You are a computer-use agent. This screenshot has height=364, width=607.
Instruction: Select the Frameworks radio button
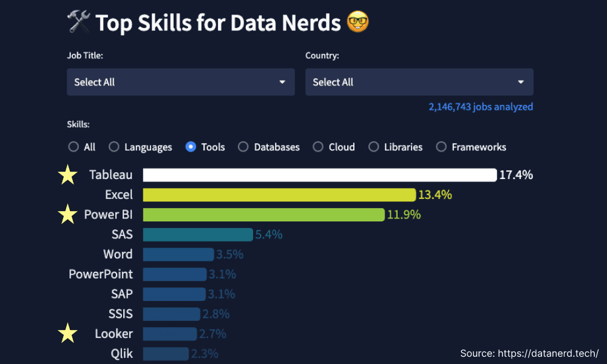pos(441,147)
